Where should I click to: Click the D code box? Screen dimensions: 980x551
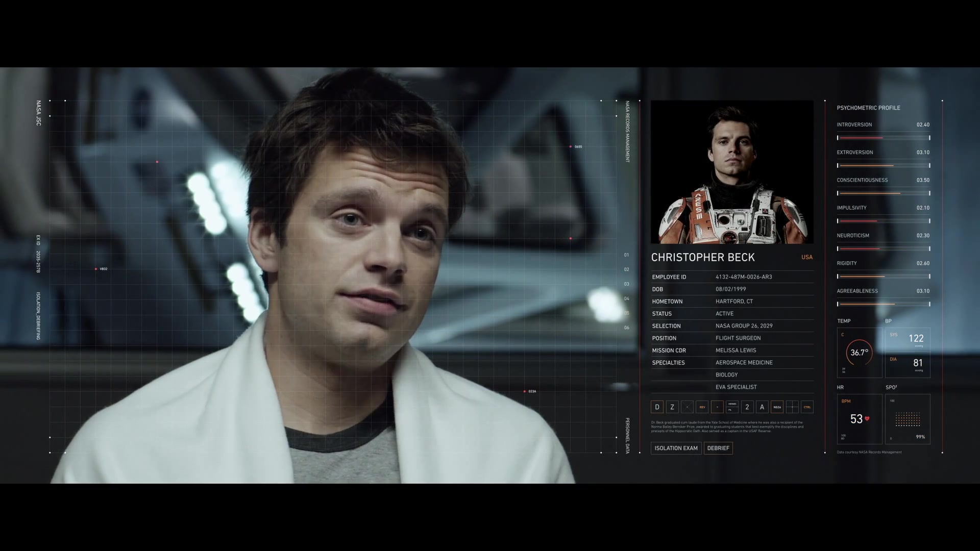tap(657, 407)
